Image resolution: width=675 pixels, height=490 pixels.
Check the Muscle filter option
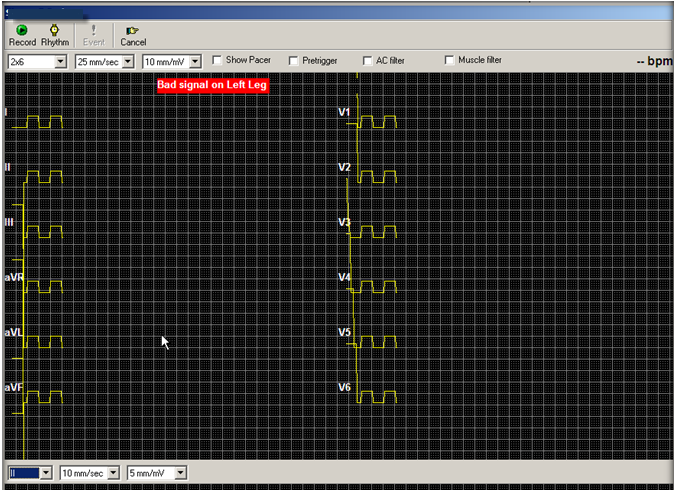pyautogui.click(x=449, y=61)
